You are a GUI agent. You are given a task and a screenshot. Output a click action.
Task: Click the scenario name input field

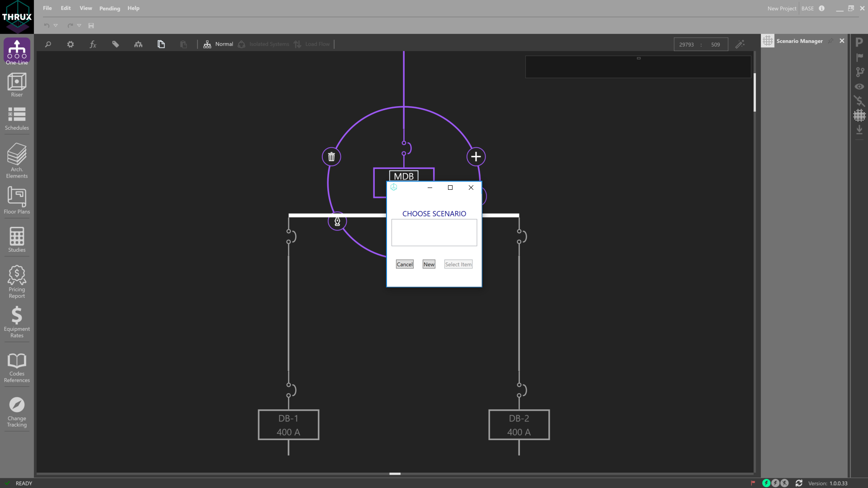pos(434,232)
